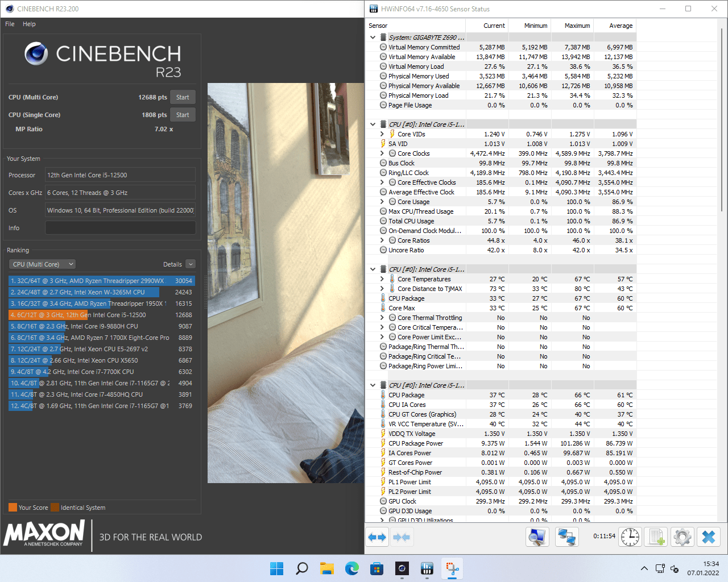Click the Details button in Ranking
This screenshot has width=728, height=582.
tap(172, 264)
